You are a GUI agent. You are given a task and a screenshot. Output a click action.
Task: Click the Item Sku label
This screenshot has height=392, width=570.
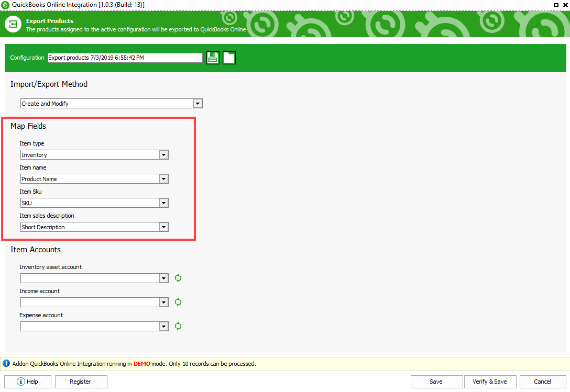point(30,192)
